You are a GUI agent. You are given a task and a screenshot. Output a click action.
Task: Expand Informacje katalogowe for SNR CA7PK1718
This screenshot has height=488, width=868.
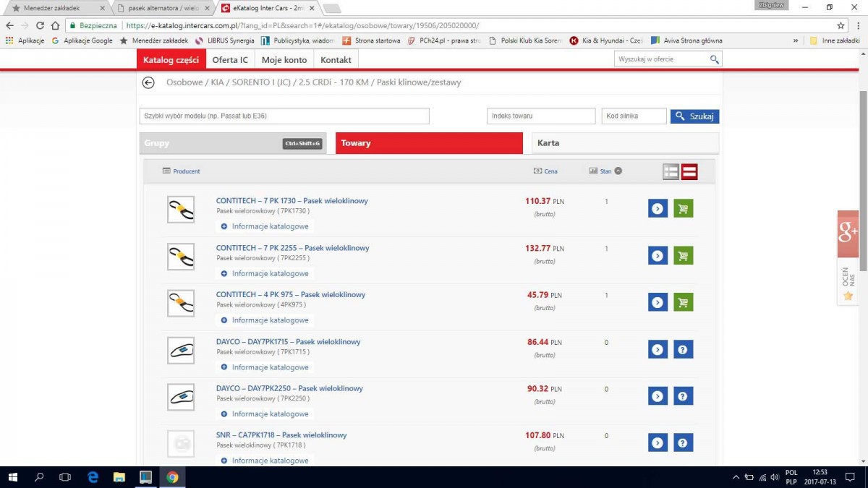pyautogui.click(x=265, y=461)
